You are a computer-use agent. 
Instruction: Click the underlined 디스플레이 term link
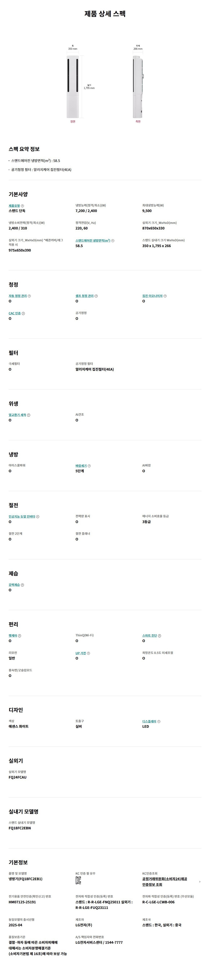149,721
